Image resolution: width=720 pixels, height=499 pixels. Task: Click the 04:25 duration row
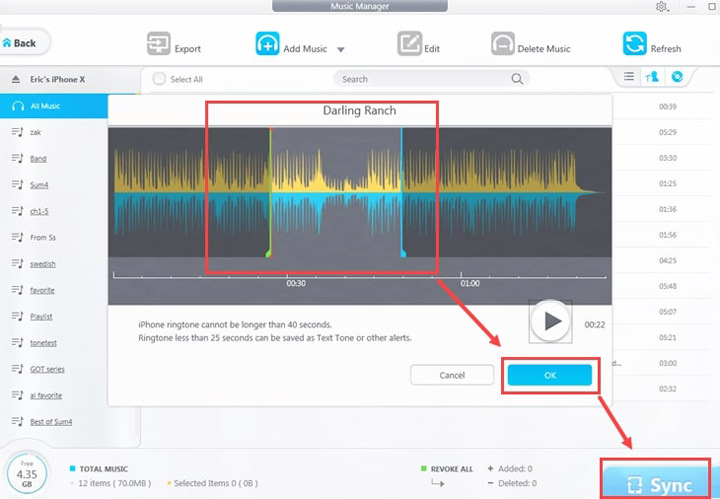(x=667, y=260)
